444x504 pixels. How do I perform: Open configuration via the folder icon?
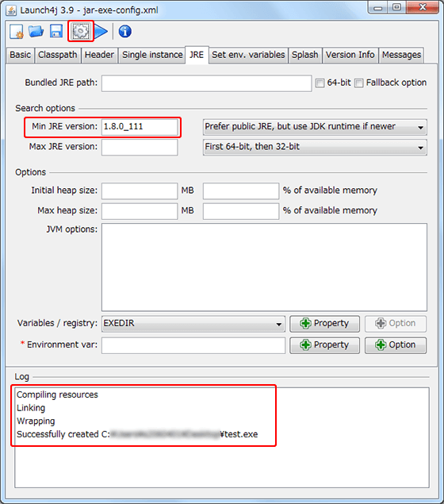tap(36, 32)
